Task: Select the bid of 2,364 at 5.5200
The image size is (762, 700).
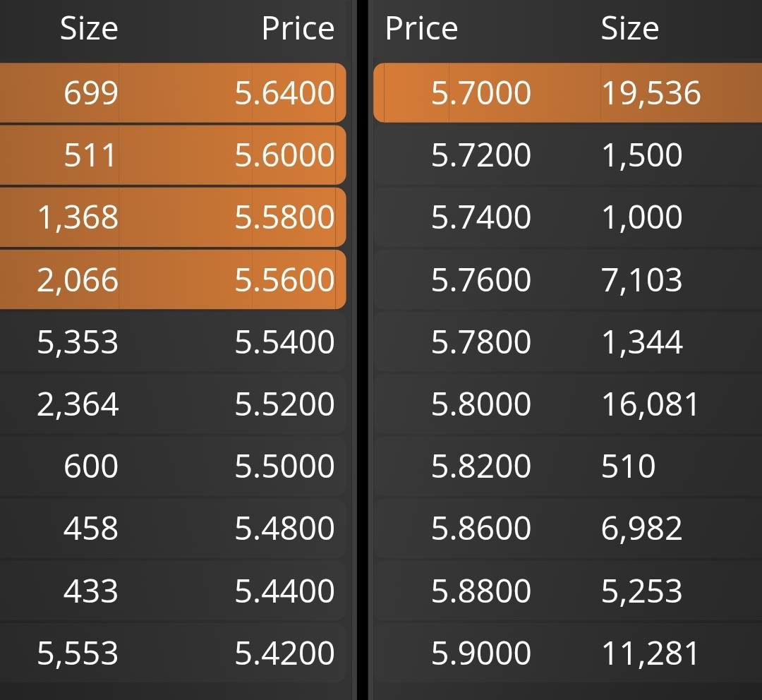Action: [173, 404]
